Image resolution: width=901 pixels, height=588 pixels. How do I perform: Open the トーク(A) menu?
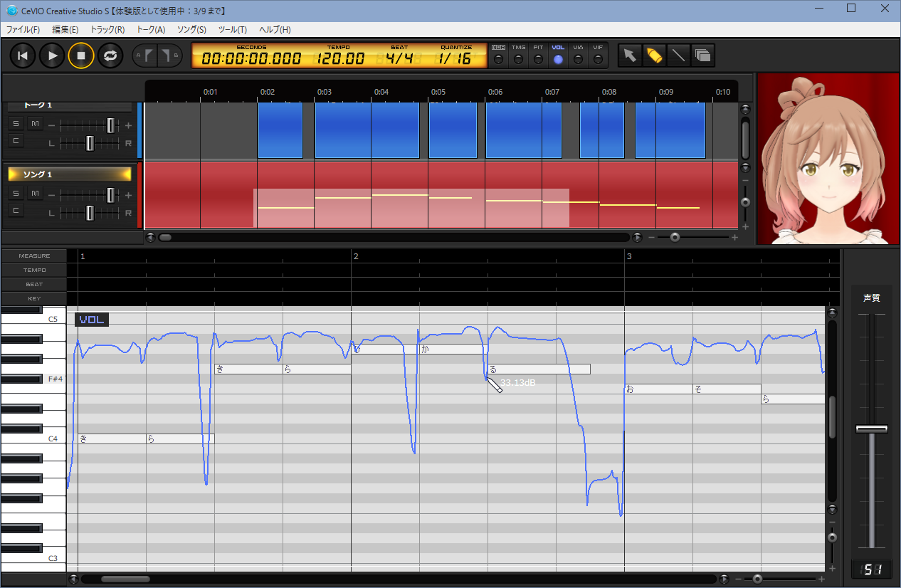(150, 29)
